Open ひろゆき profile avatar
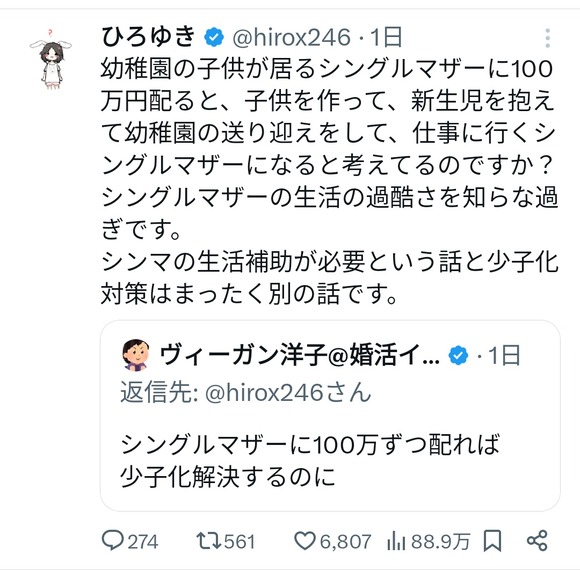The height and width of the screenshot is (570, 580). point(51,59)
